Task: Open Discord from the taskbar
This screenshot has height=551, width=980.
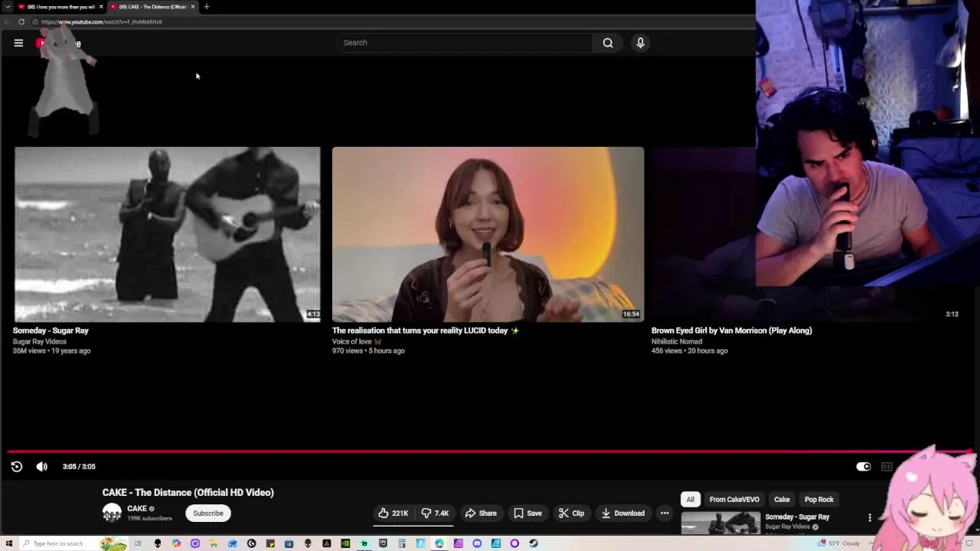Action: coord(477,543)
